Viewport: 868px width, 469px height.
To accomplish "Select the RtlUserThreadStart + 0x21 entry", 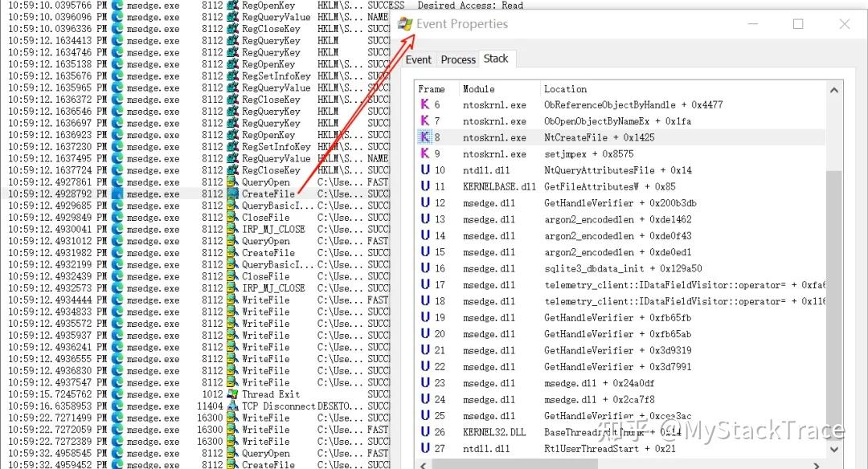I will [x=609, y=449].
